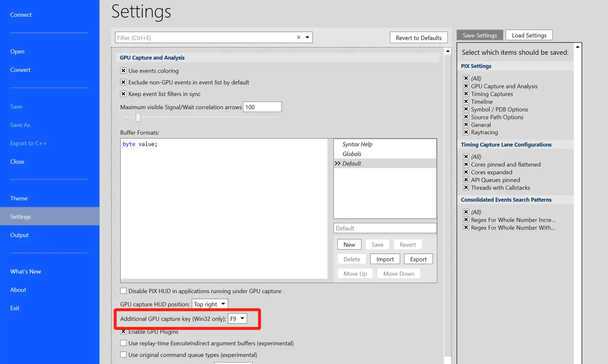Click the Save format button
The width and height of the screenshot is (608, 364).
(377, 244)
